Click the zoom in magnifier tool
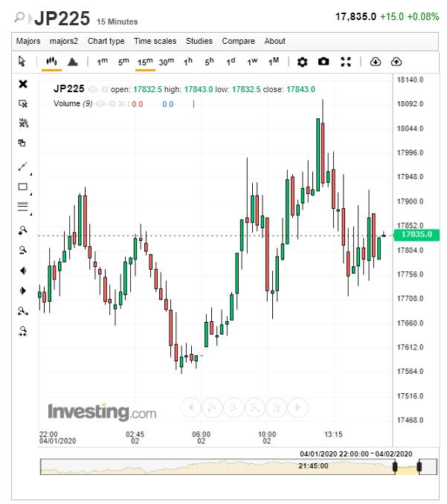This screenshot has height=504, width=447. click(x=23, y=231)
